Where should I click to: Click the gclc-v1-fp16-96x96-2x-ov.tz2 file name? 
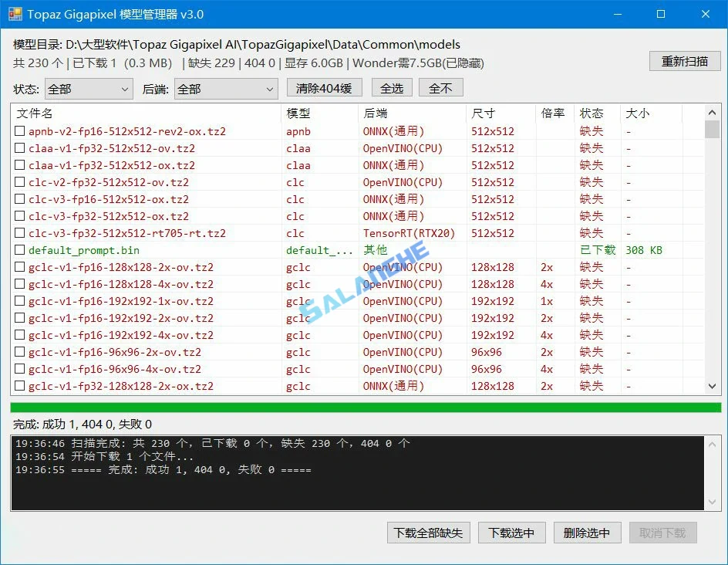115,352
